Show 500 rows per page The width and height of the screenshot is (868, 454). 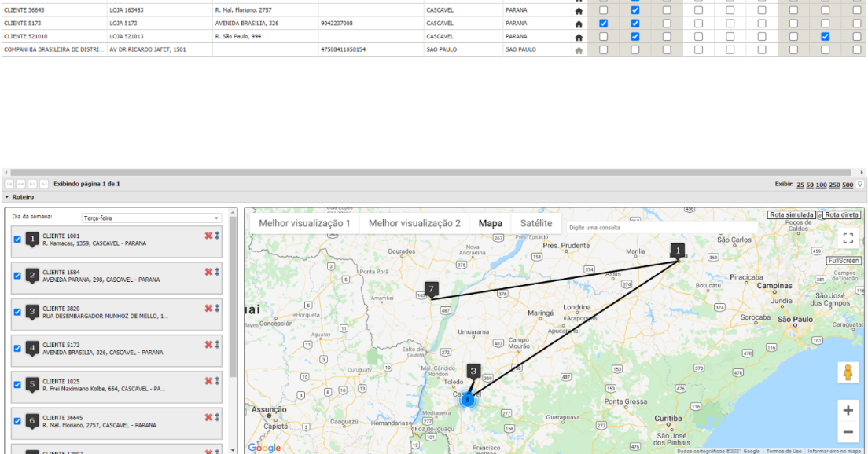click(x=848, y=185)
